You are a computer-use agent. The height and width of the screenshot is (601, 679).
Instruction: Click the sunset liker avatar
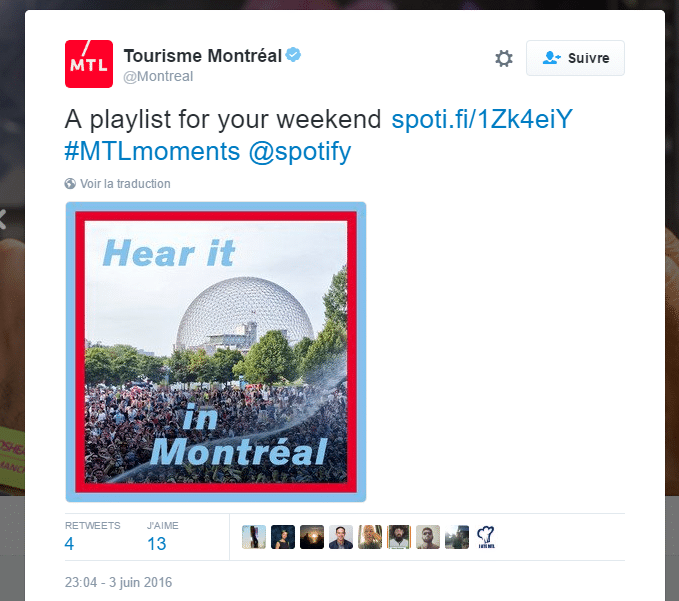click(312, 537)
